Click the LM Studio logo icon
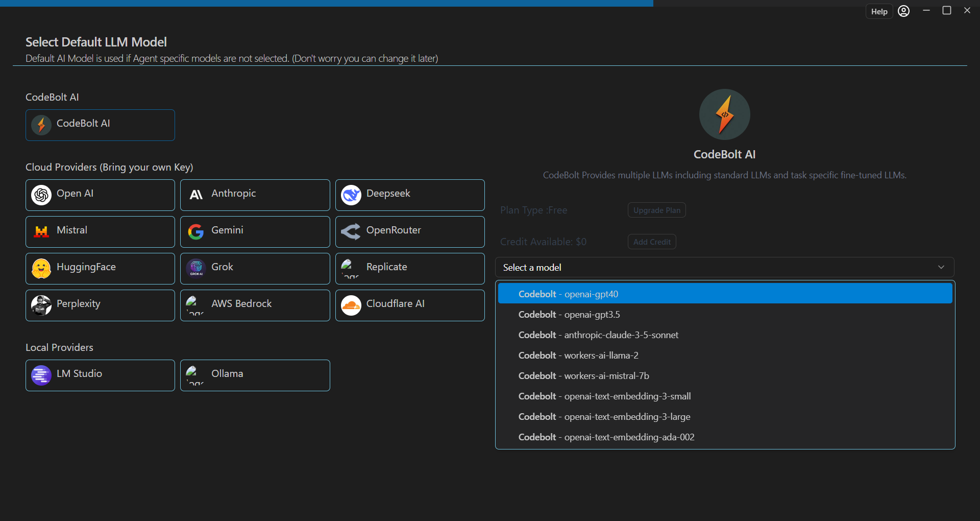 pos(41,375)
